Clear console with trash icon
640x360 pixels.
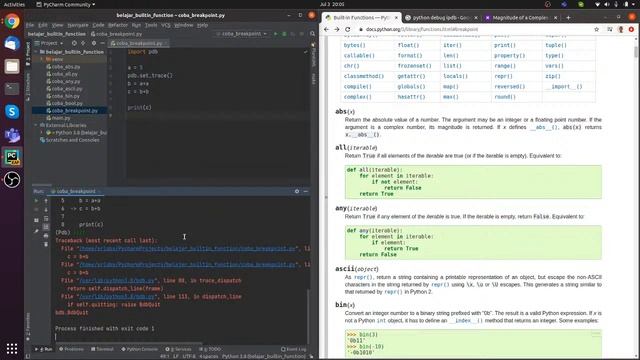click(46, 244)
